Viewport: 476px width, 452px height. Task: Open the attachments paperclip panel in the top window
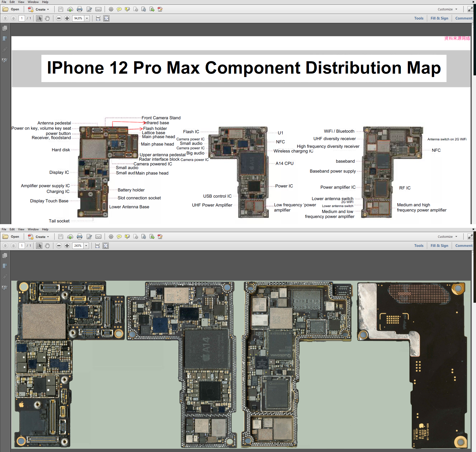pos(5,50)
